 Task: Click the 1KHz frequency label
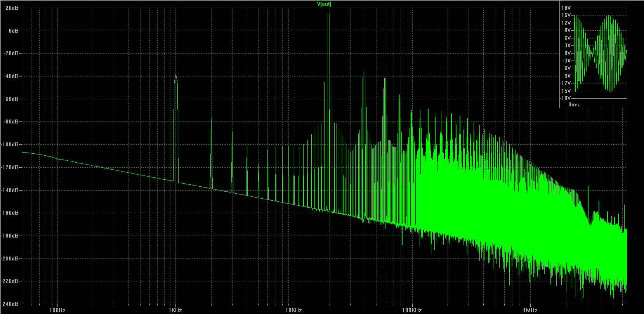click(175, 311)
